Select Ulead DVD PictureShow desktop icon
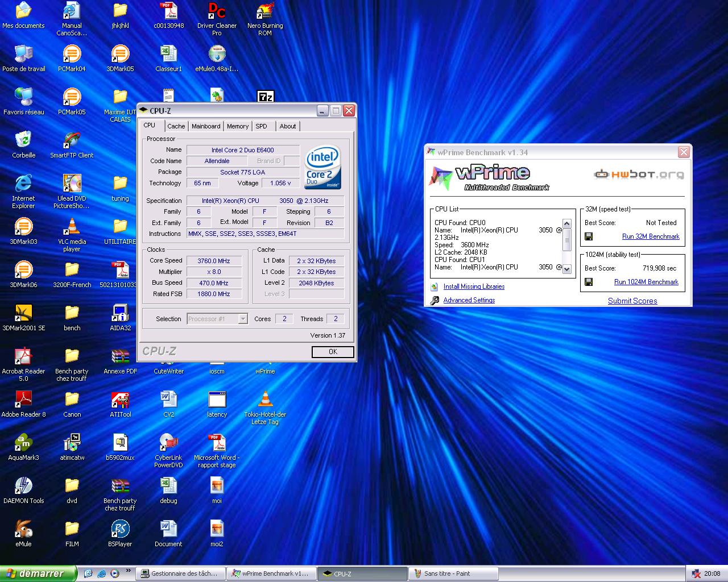Screen dimensions: 728x582 coord(72,192)
